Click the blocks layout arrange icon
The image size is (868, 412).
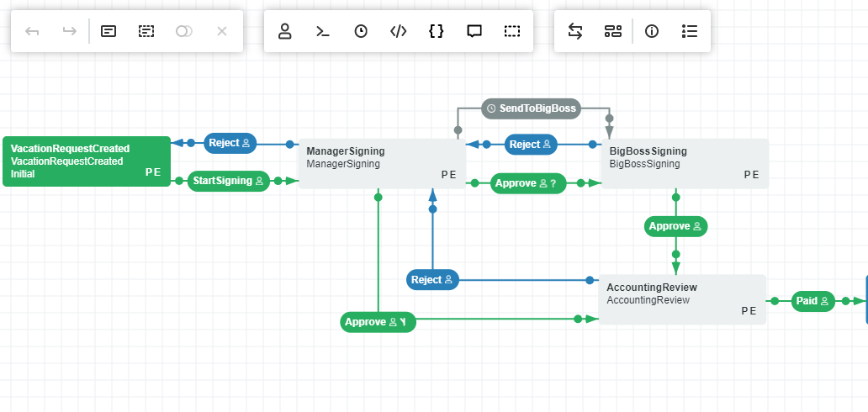[x=613, y=31]
